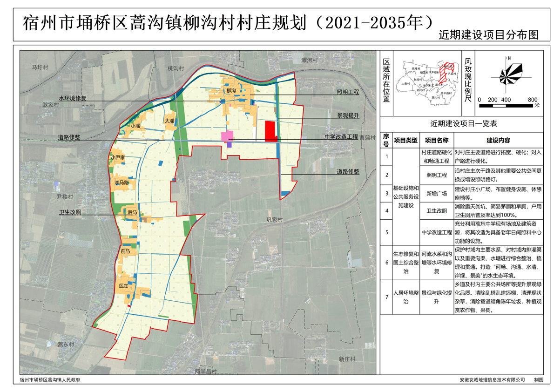
Task: Click the 安徽友诚地理信息技术有限公司 footer text
Action: pyautogui.click(x=492, y=380)
